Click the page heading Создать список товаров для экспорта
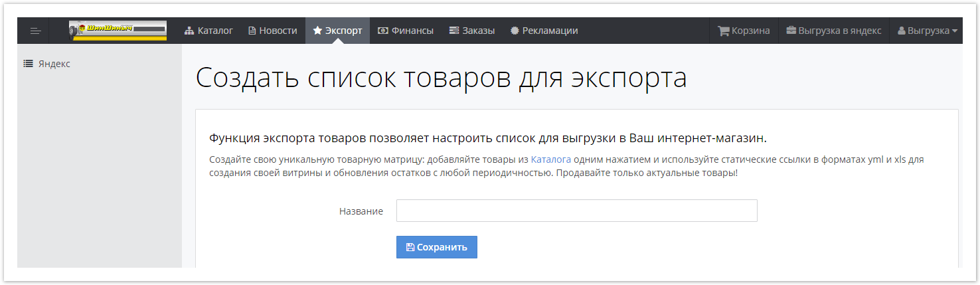 441,78
